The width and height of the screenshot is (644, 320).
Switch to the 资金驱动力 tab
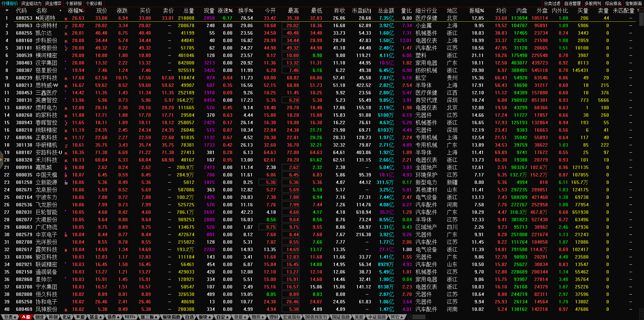(x=31, y=3)
